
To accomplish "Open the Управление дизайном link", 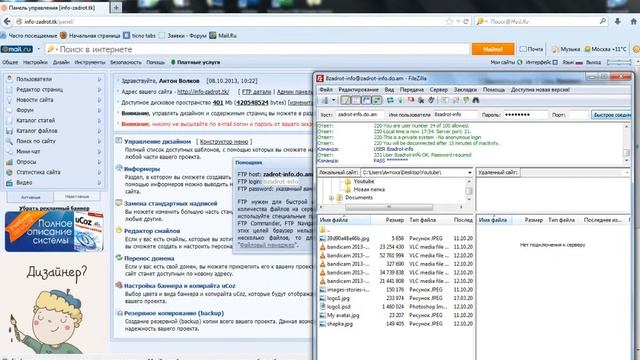I will (x=158, y=142).
